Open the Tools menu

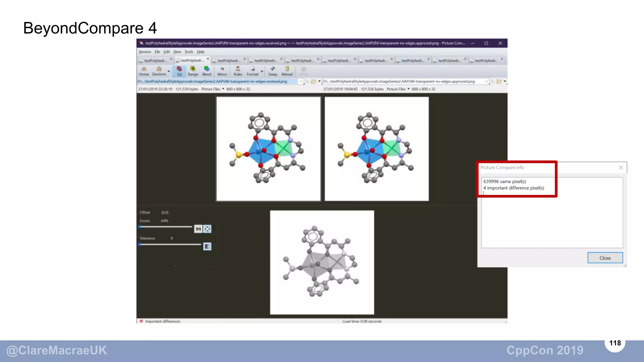[189, 52]
